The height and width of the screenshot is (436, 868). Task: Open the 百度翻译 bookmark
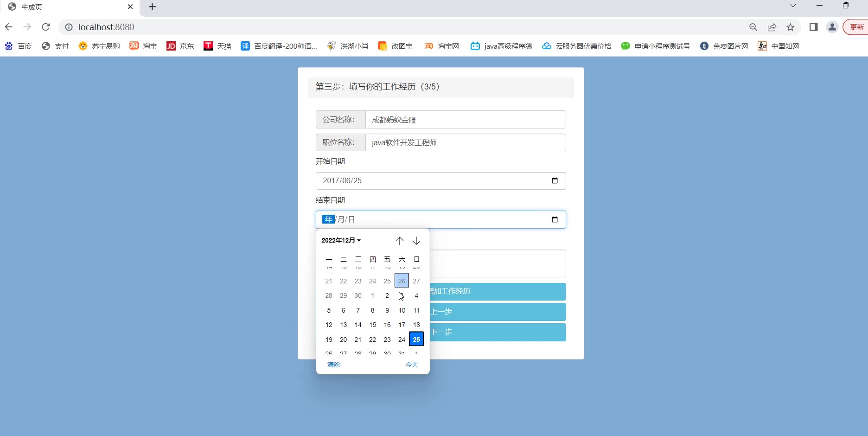[x=279, y=46]
